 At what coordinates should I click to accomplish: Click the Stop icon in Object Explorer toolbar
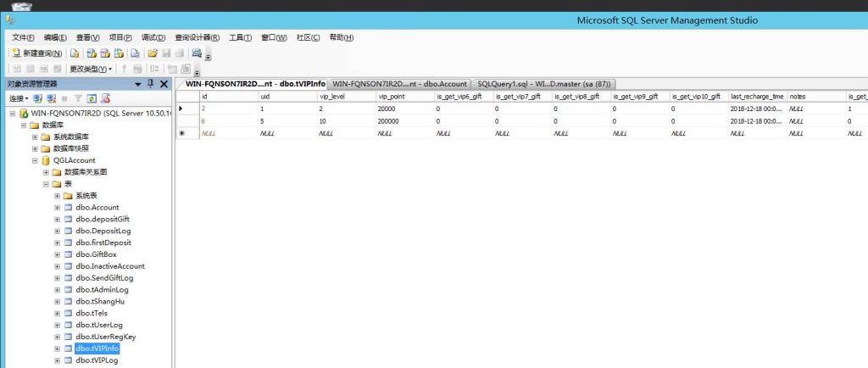(x=64, y=98)
